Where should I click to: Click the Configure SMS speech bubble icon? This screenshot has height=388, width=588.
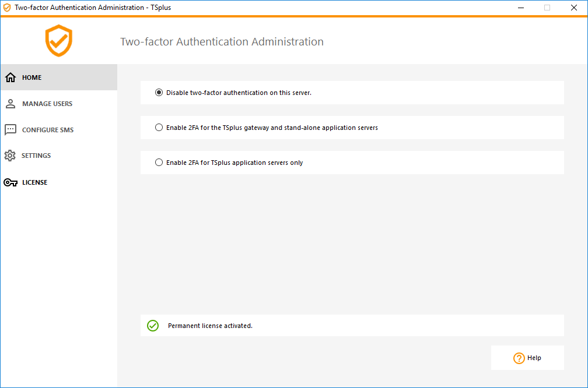coord(10,129)
